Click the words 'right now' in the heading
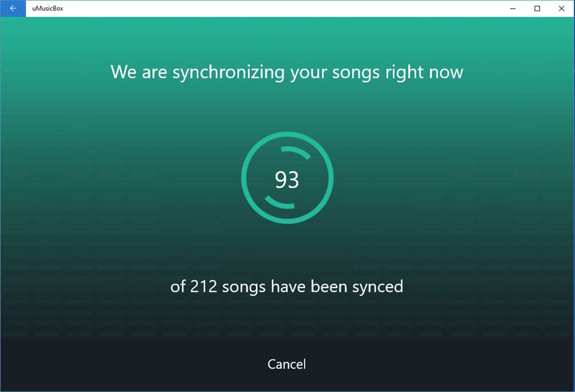Screen dimensions: 575x392 tap(424, 73)
